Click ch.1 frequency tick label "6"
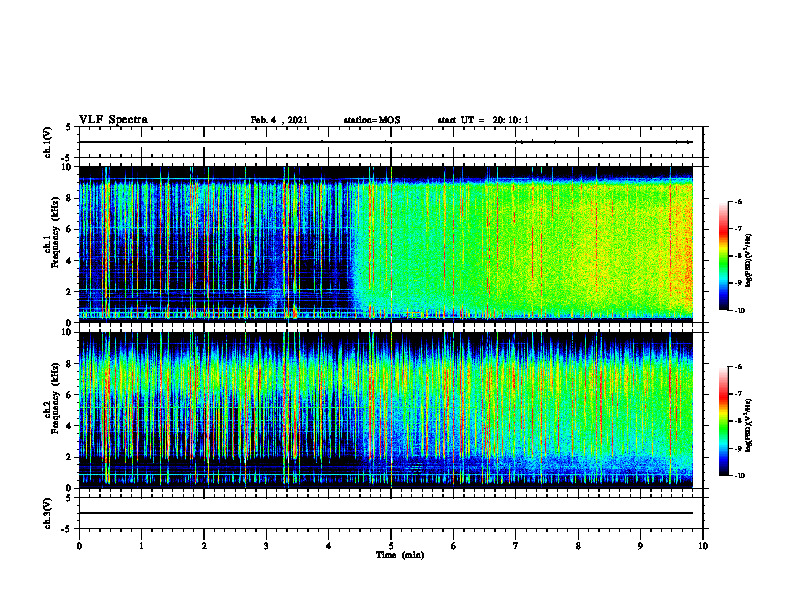 tap(70, 229)
